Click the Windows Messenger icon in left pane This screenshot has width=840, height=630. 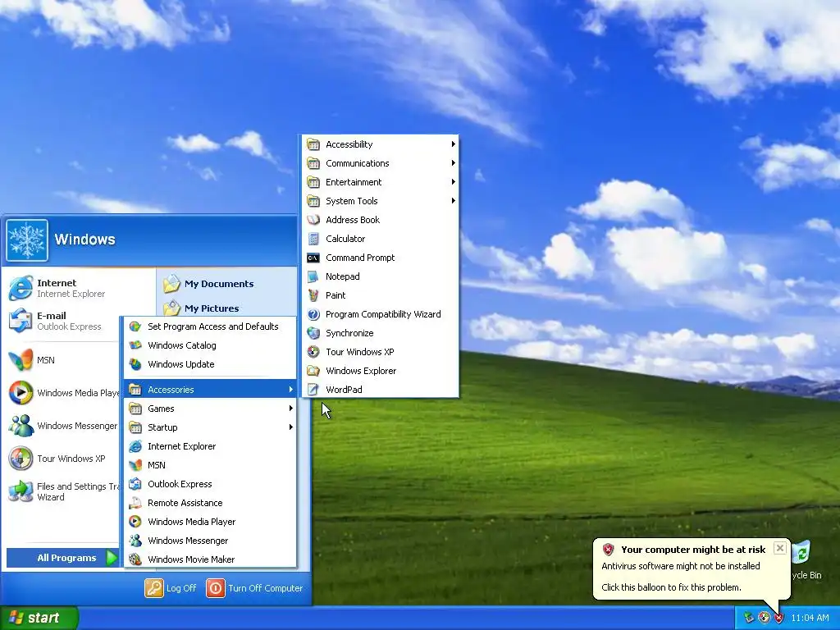point(21,426)
